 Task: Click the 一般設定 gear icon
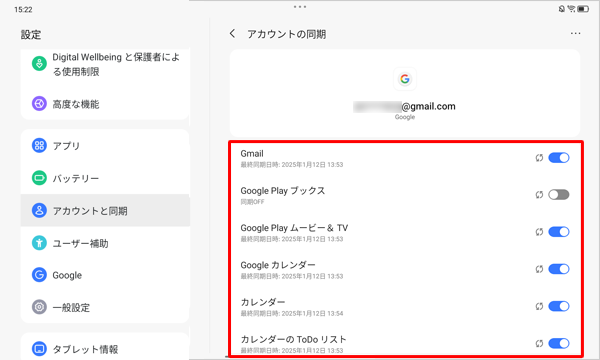pyautogui.click(x=39, y=307)
